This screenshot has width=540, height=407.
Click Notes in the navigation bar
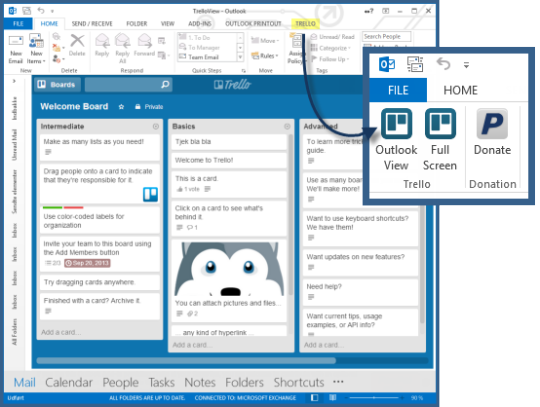tap(200, 382)
